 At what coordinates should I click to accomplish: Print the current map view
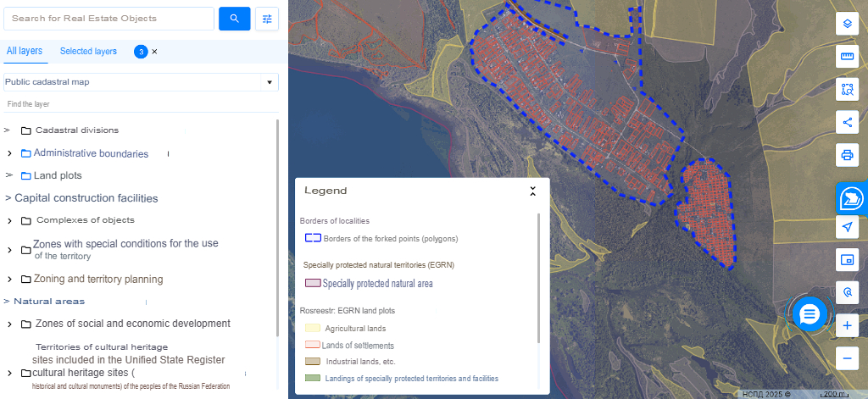(x=847, y=155)
